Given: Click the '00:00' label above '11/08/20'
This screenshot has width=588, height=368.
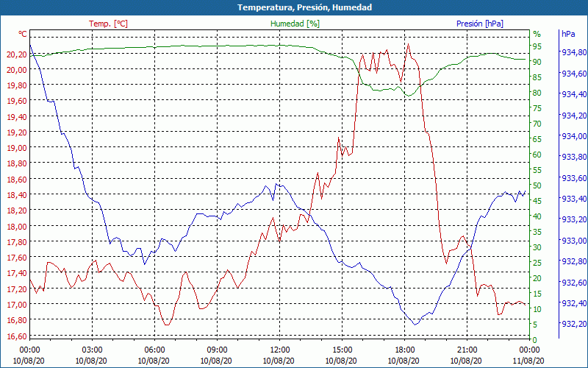Looking at the screenshot, I should coord(529,350).
